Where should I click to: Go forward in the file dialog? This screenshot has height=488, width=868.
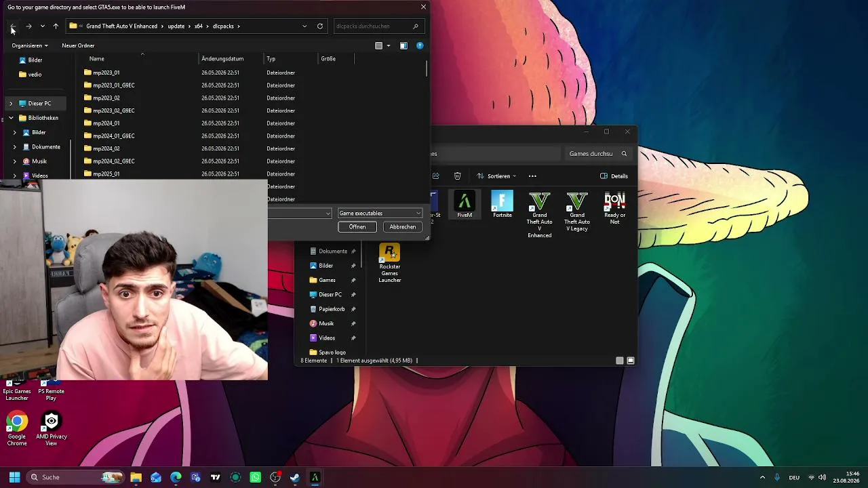pos(28,26)
